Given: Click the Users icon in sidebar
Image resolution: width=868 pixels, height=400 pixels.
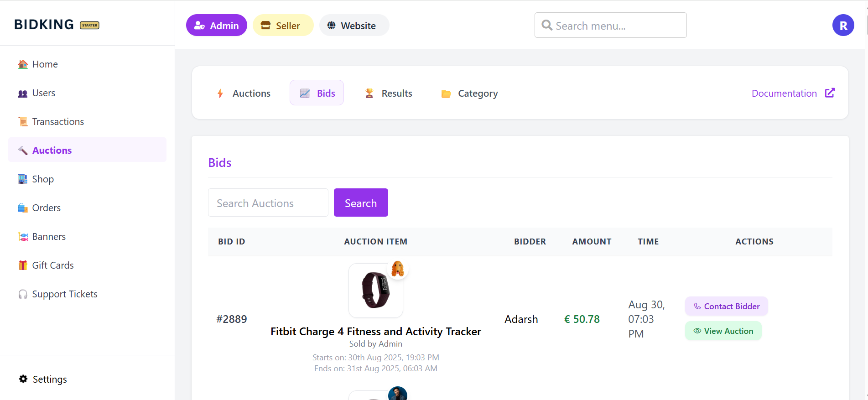Looking at the screenshot, I should tap(23, 94).
